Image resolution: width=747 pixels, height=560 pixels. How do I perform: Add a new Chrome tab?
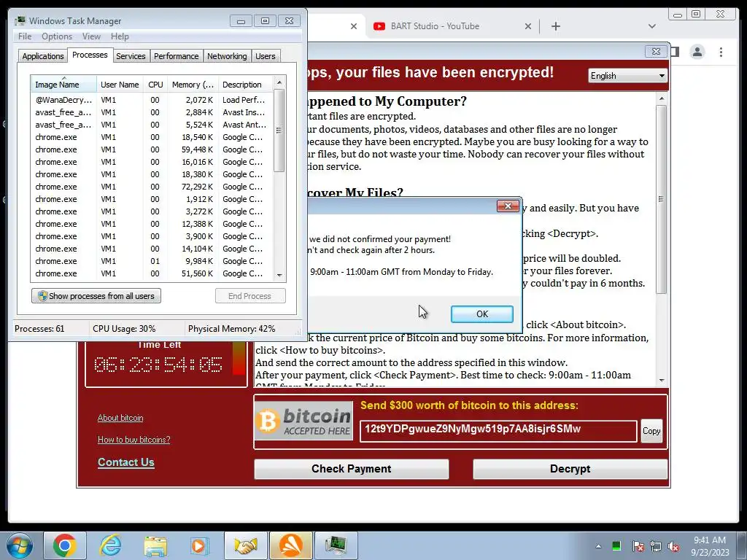pos(555,26)
